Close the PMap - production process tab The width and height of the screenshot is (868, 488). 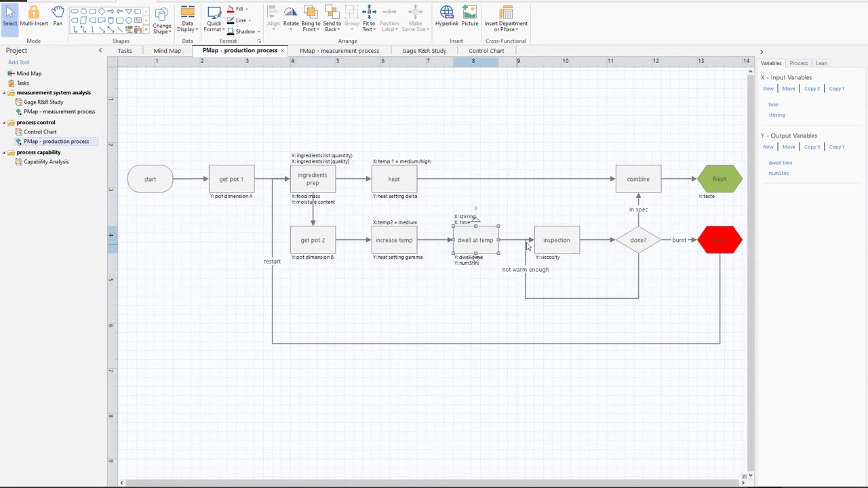[283, 51]
